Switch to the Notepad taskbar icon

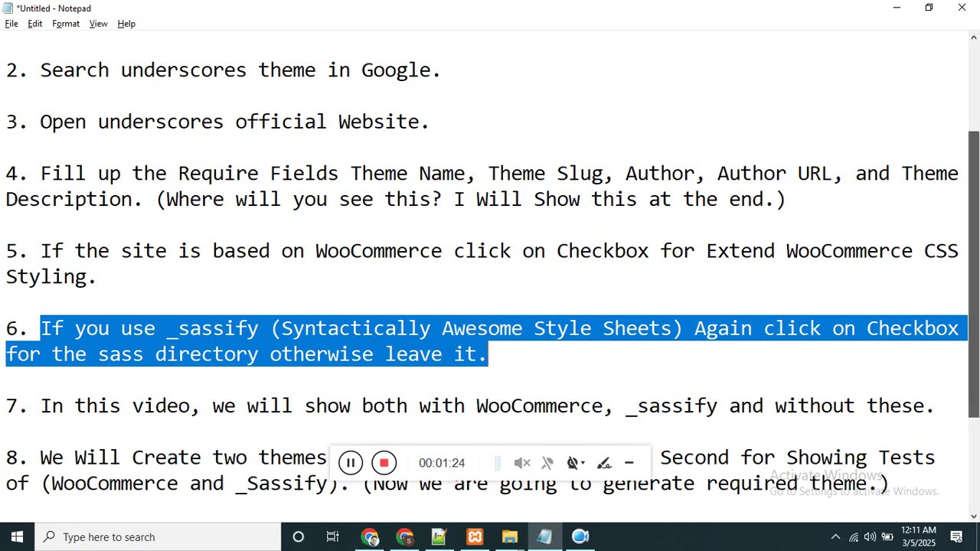(544, 536)
